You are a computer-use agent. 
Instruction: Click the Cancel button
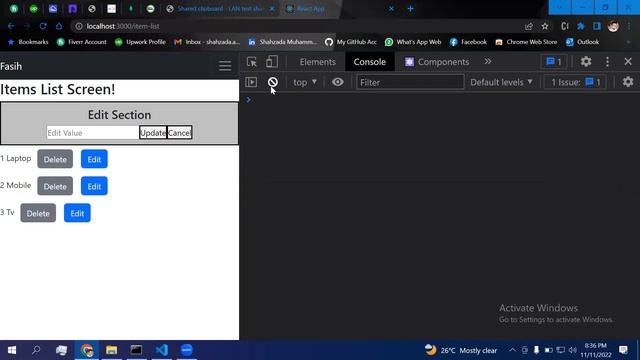pos(179,133)
